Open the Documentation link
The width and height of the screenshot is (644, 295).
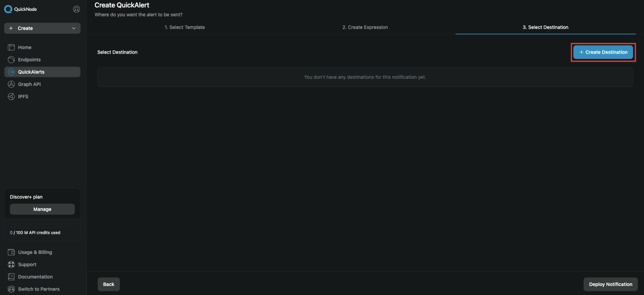(35, 277)
